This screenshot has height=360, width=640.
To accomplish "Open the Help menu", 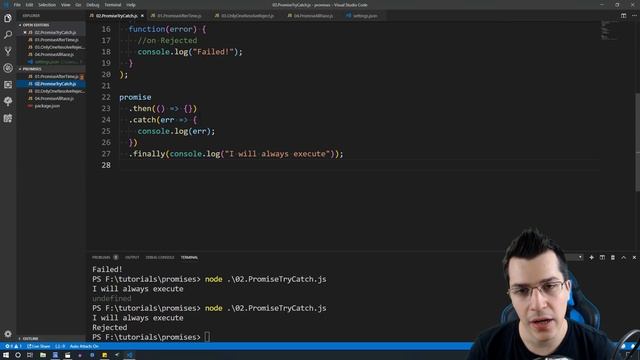I will tap(131, 5).
